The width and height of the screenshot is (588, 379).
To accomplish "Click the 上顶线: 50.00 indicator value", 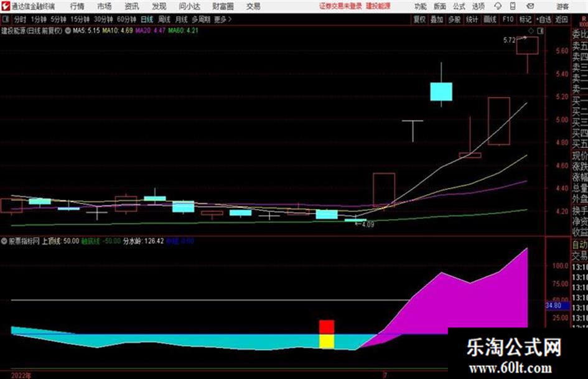I will pyautogui.click(x=60, y=241).
